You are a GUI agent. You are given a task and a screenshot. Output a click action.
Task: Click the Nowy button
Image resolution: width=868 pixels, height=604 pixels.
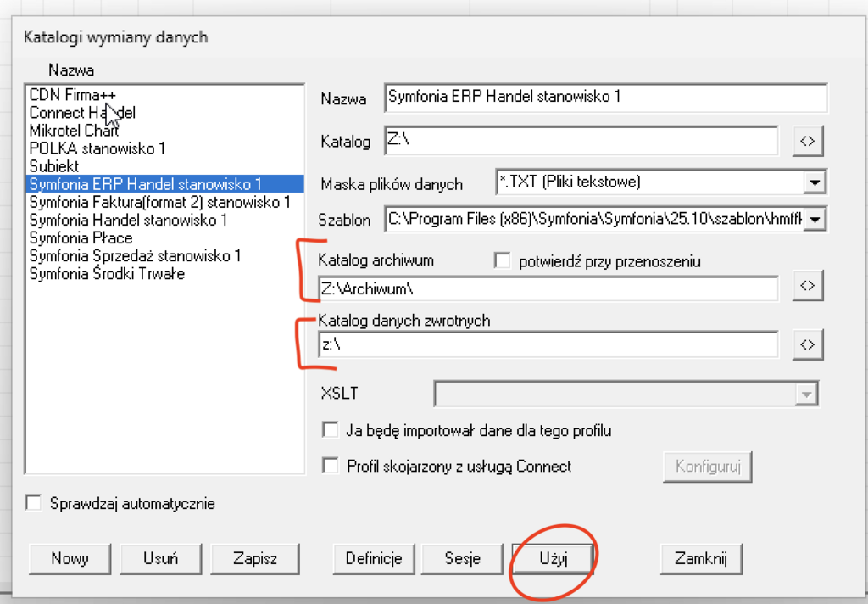pos(70,558)
